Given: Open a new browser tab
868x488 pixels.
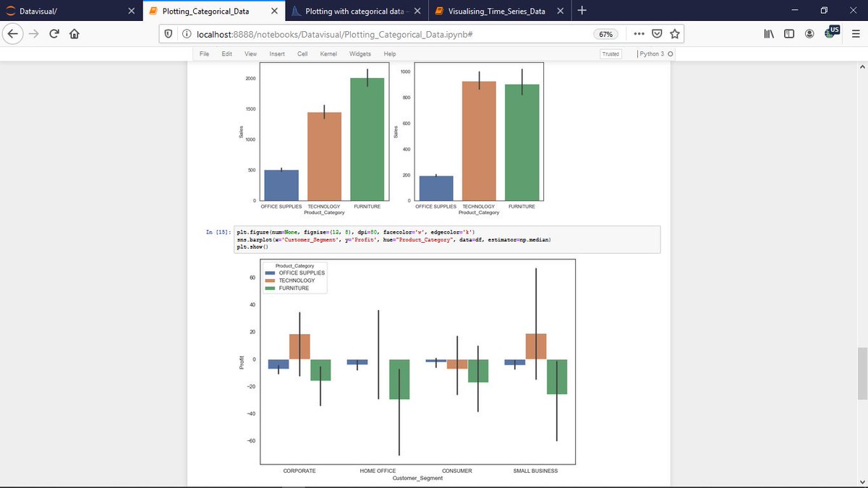Looking at the screenshot, I should point(582,11).
